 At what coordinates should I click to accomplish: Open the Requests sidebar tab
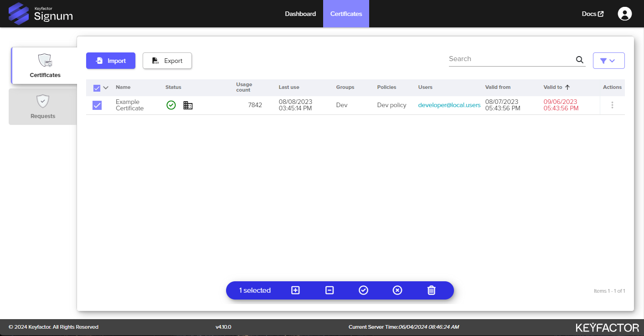pos(43,107)
